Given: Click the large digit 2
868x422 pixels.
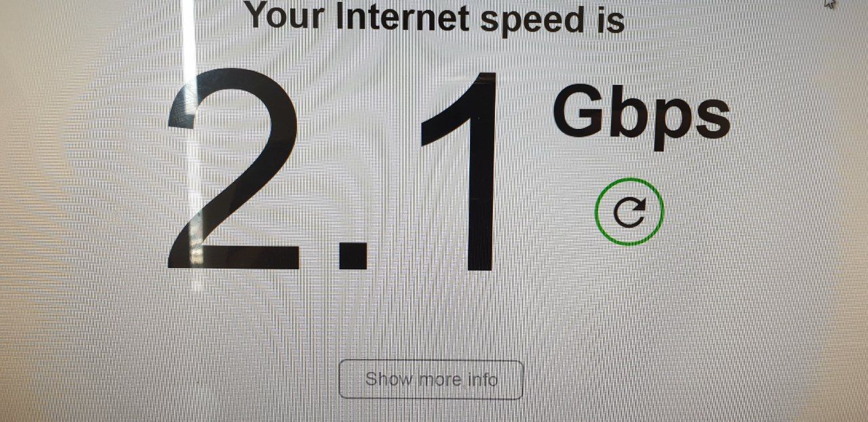Looking at the screenshot, I should click(x=234, y=169).
